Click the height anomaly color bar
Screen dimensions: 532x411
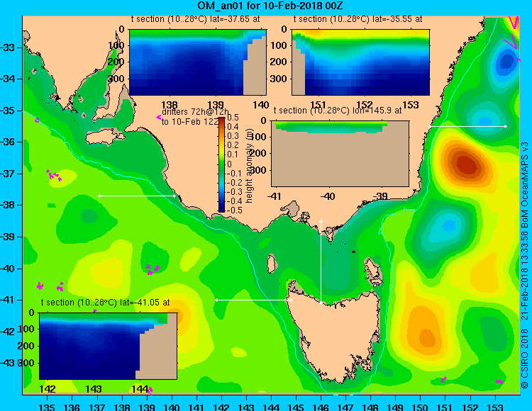click(x=221, y=164)
